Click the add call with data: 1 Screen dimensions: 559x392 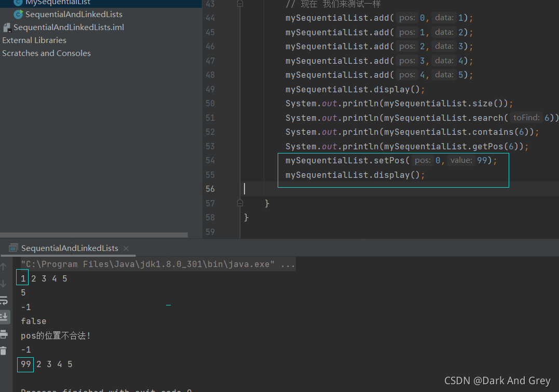pos(379,18)
